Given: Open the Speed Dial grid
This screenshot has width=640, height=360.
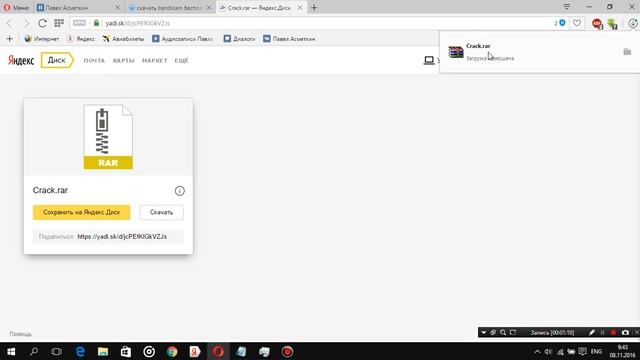Looking at the screenshot, I should click(59, 23).
